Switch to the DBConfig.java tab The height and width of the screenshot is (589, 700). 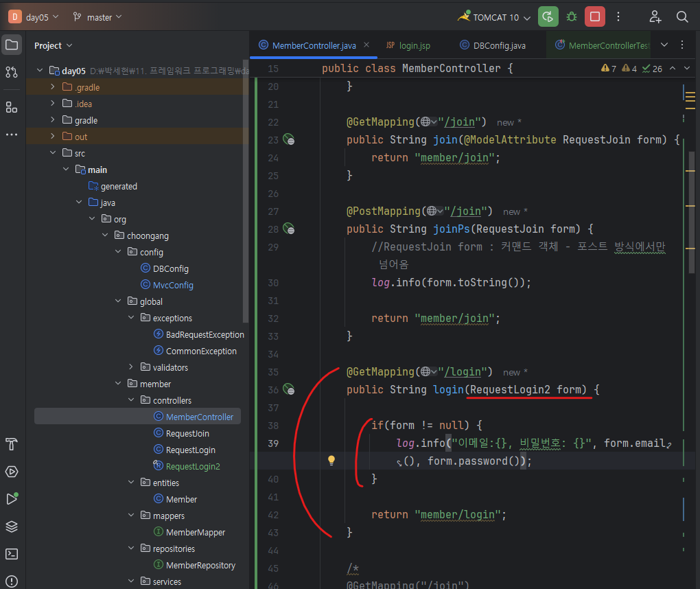coord(493,45)
